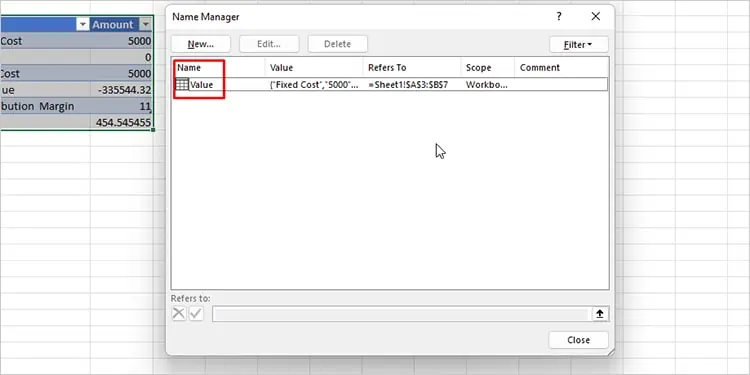Click the collapse dialog arrow icon
Image resolution: width=750 pixels, height=375 pixels.
click(600, 314)
